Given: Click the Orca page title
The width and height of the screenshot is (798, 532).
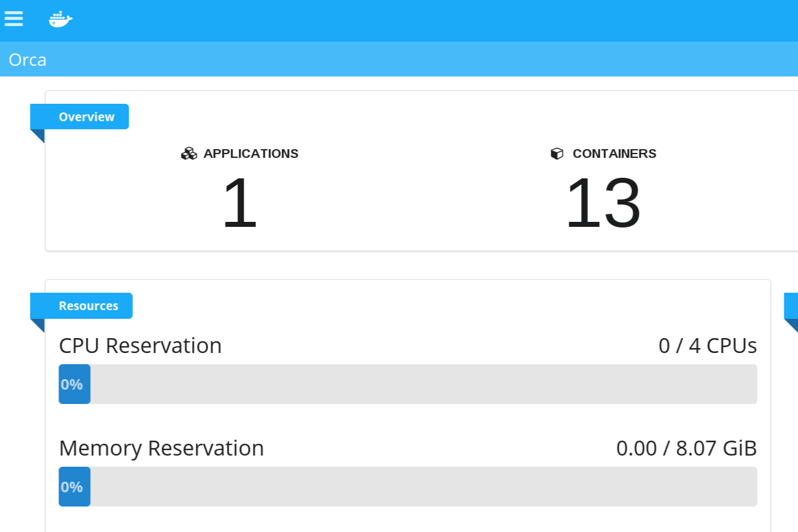Looking at the screenshot, I should click(27, 60).
